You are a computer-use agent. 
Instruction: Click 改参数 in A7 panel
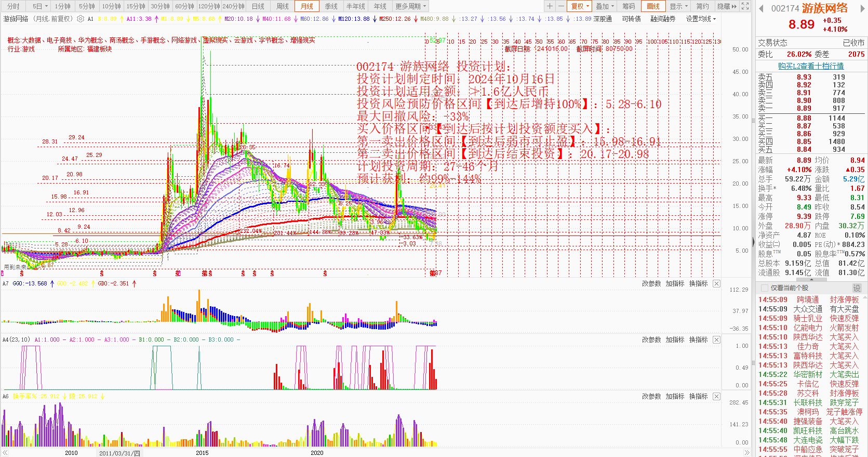click(651, 283)
